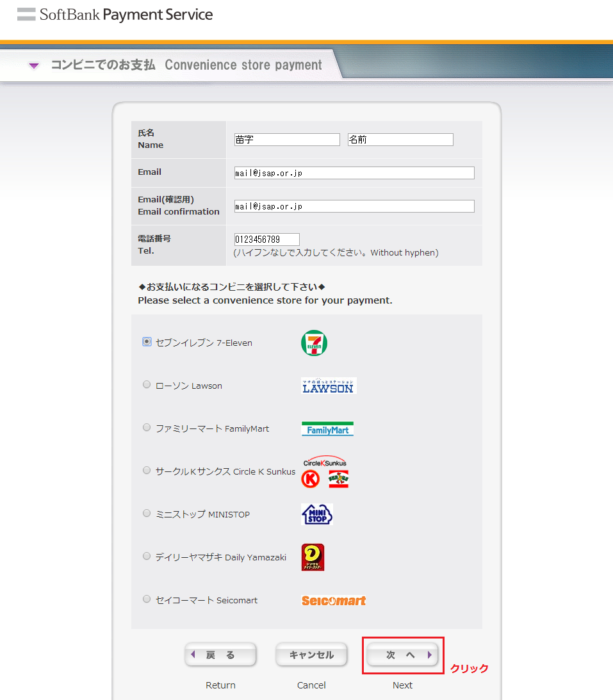This screenshot has width=613, height=700.
Task: Click the SoftBank Payment Service logo
Action: (x=115, y=15)
